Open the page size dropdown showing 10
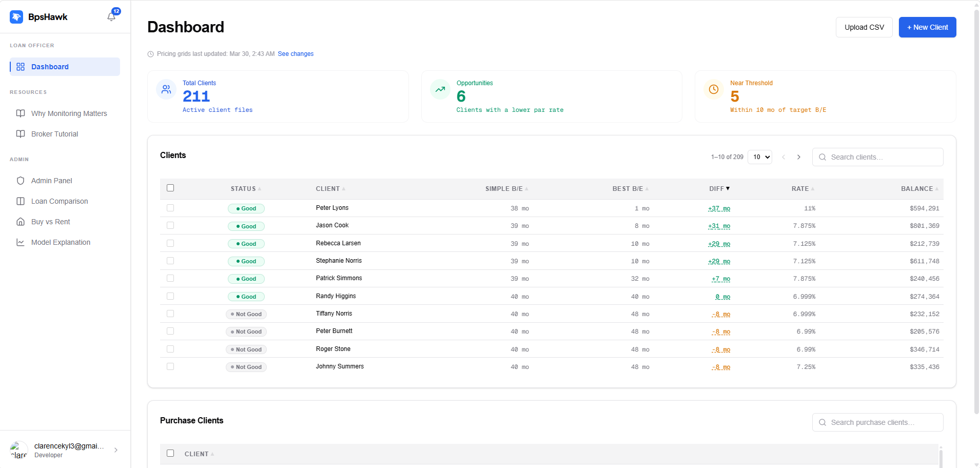The height and width of the screenshot is (468, 980). [x=760, y=157]
